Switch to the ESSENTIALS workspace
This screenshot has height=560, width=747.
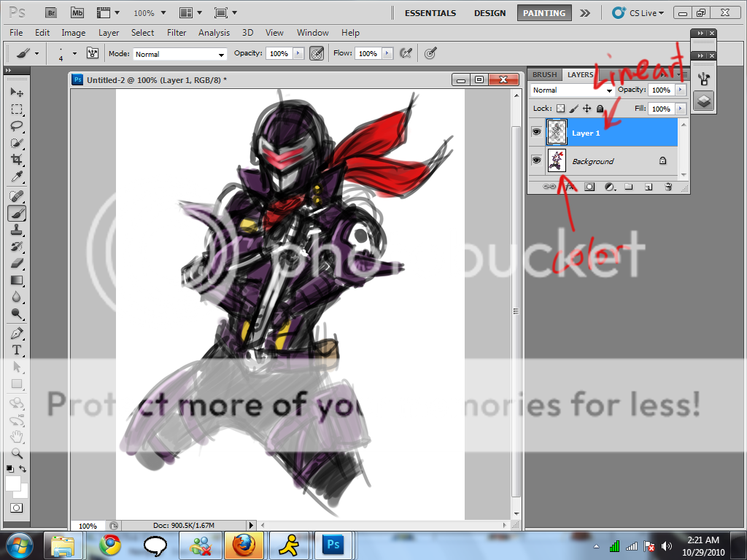pyautogui.click(x=430, y=12)
